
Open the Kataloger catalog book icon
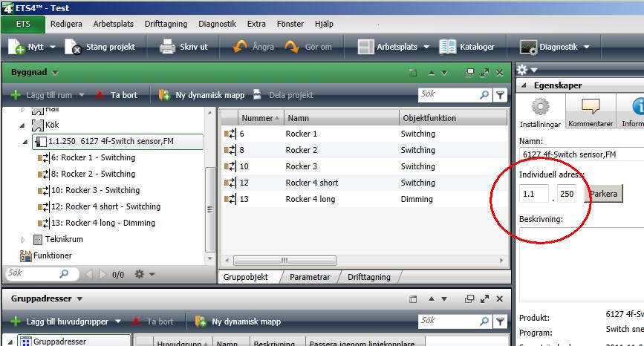448,47
